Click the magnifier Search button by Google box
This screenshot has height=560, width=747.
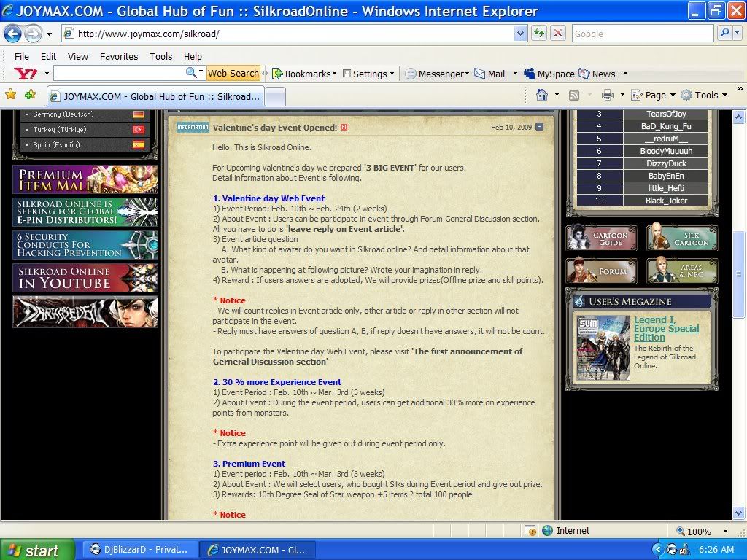(724, 34)
